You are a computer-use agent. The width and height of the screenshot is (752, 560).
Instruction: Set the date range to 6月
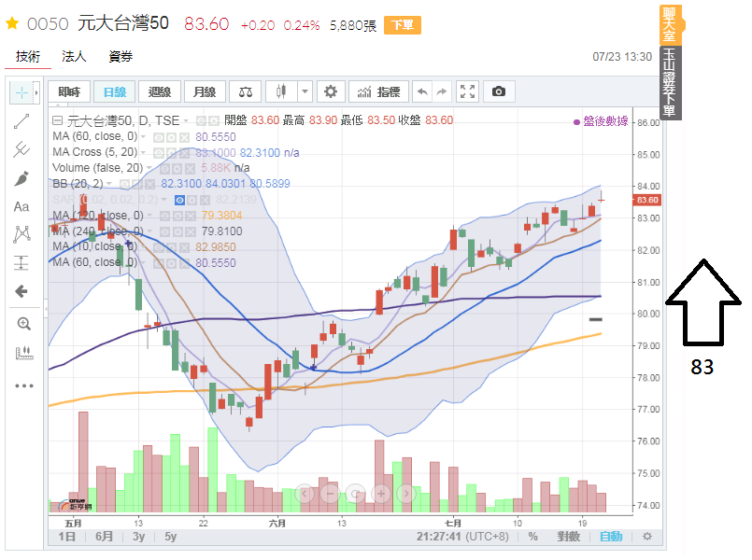[104, 537]
